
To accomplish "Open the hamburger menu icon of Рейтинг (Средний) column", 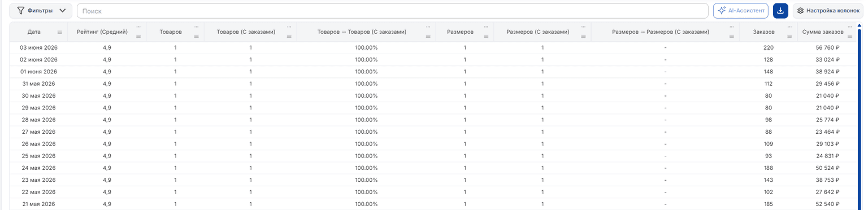I will tap(138, 36).
